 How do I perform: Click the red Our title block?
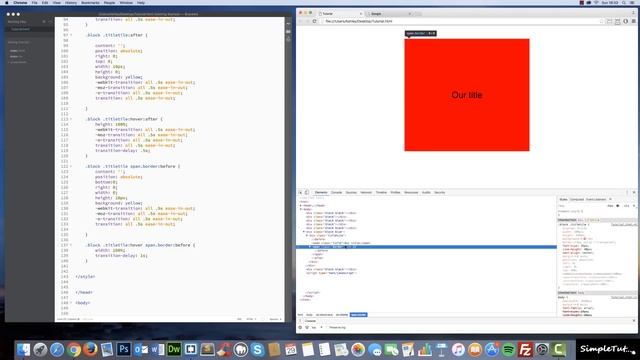click(467, 95)
